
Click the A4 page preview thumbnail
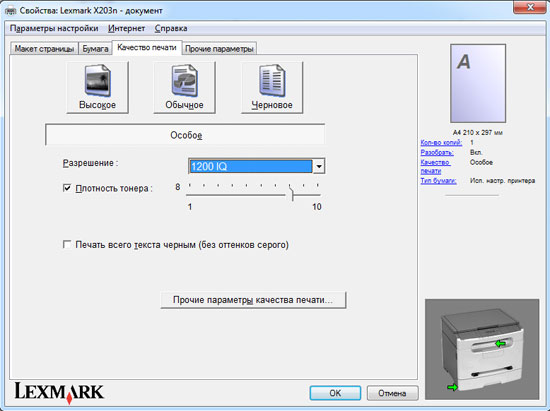pyautogui.click(x=478, y=83)
